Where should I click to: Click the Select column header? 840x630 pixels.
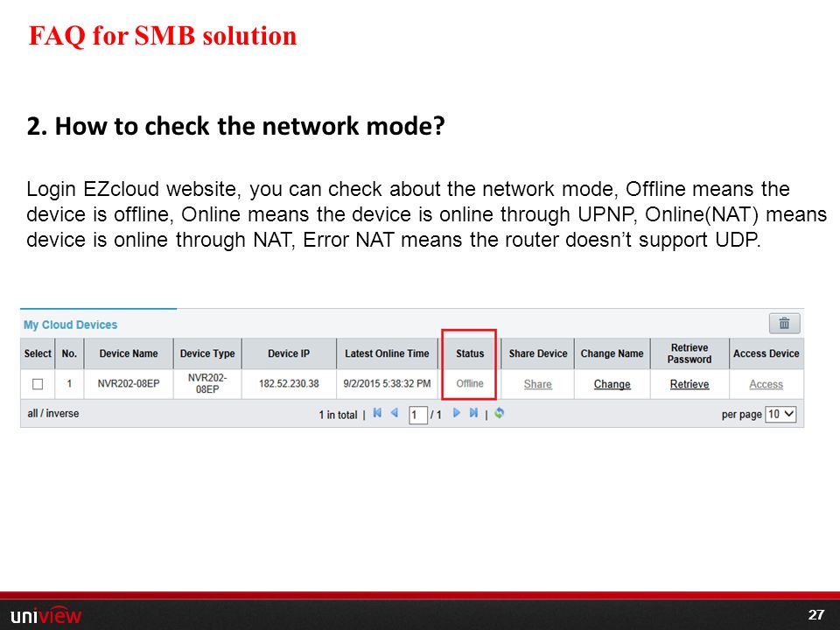click(x=38, y=353)
